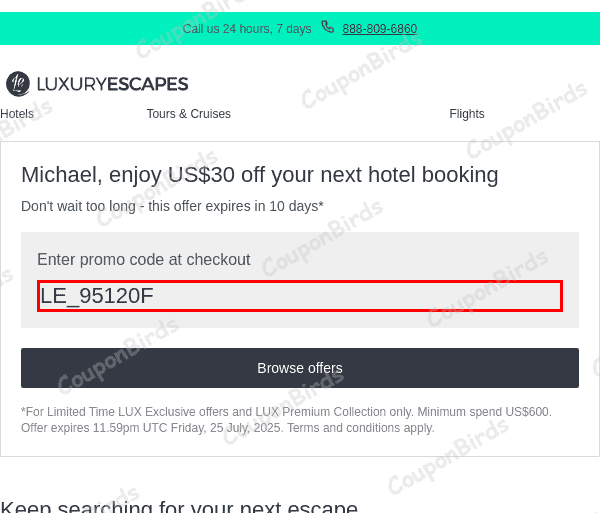This screenshot has width=600, height=513.
Task: Click the Luxury Escapes round logo emblem
Action: pos(17,84)
